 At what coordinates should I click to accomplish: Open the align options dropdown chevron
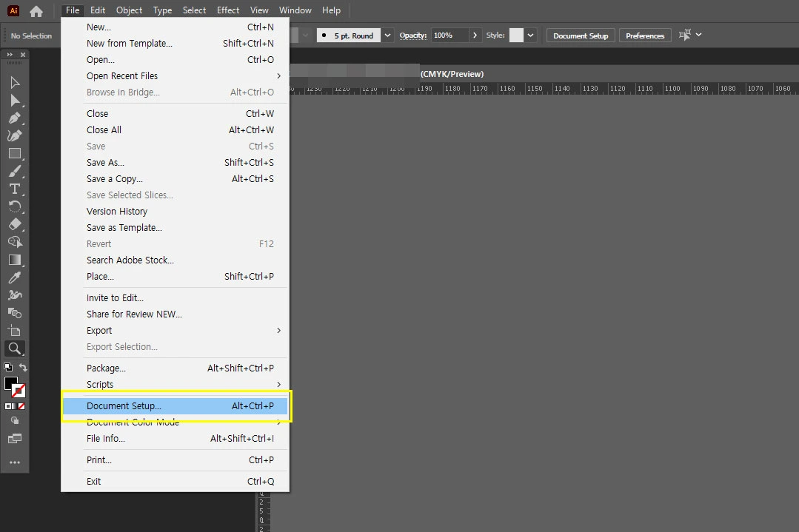(x=698, y=35)
